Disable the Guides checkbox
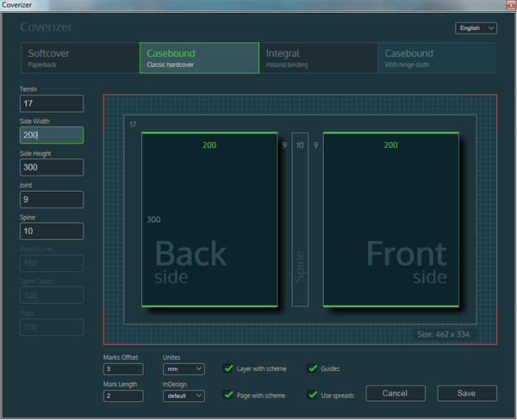The image size is (517, 420). tap(312, 368)
